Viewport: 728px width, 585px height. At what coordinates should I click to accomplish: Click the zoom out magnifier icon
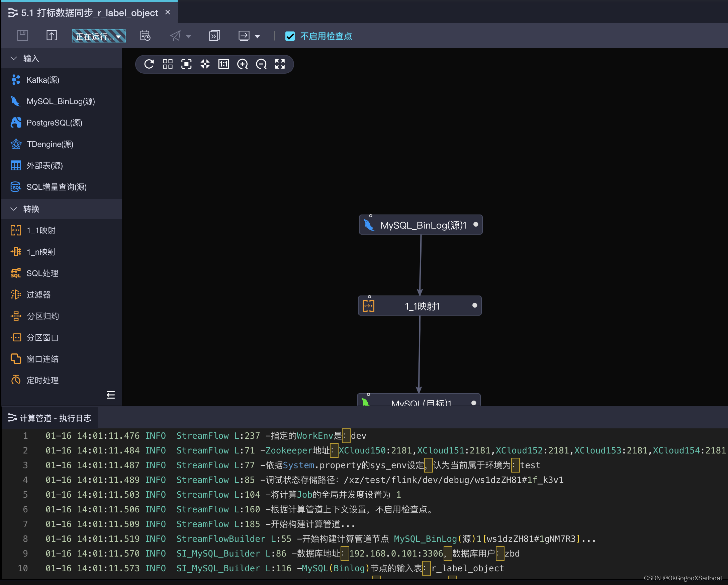coord(261,64)
